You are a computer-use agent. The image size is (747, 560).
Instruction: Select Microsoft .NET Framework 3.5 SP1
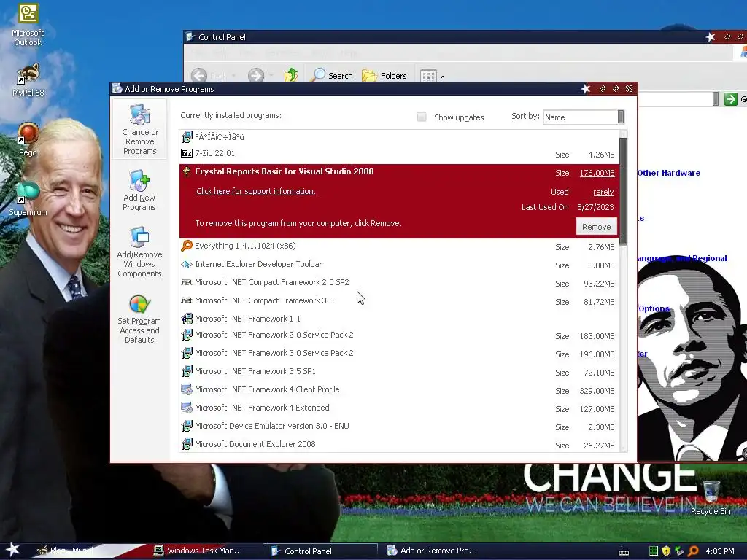[399, 371]
